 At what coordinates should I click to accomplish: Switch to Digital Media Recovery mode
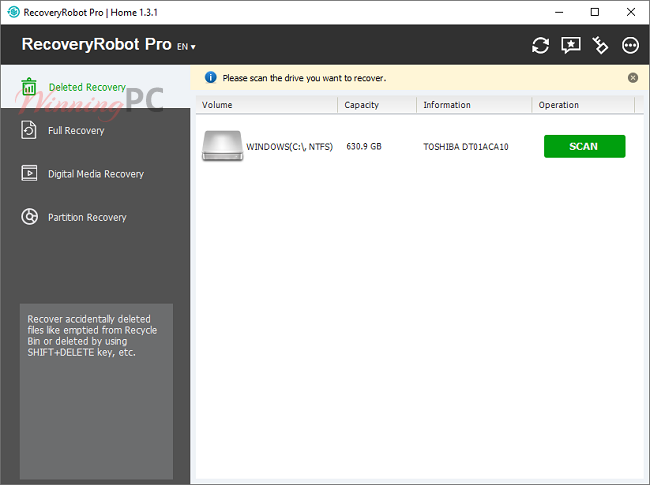click(x=95, y=174)
